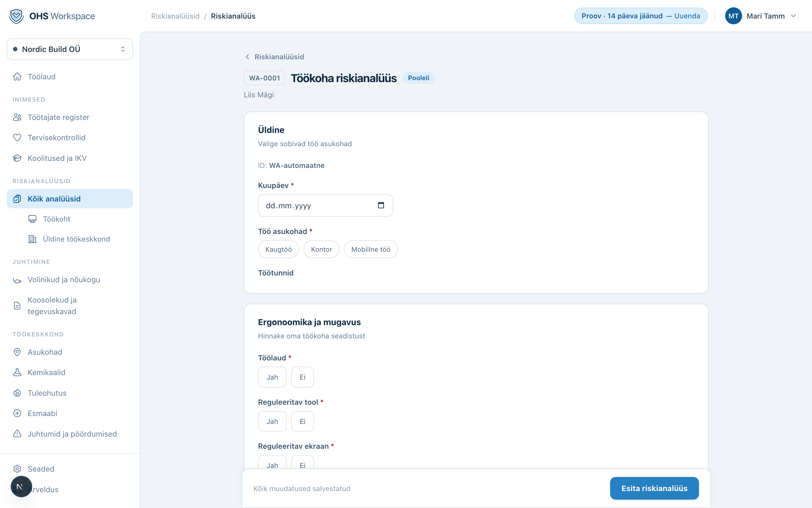Click the Seaded gear icon
Viewport: 812px width, 508px height.
coord(17,469)
